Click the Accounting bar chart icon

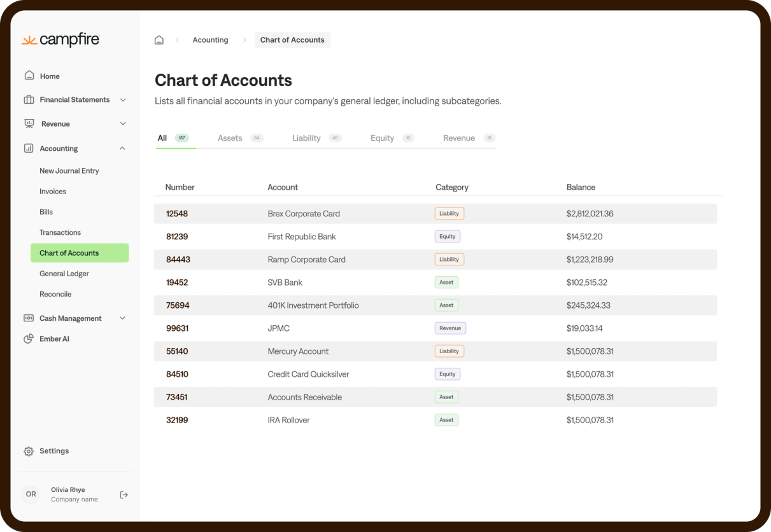click(29, 148)
